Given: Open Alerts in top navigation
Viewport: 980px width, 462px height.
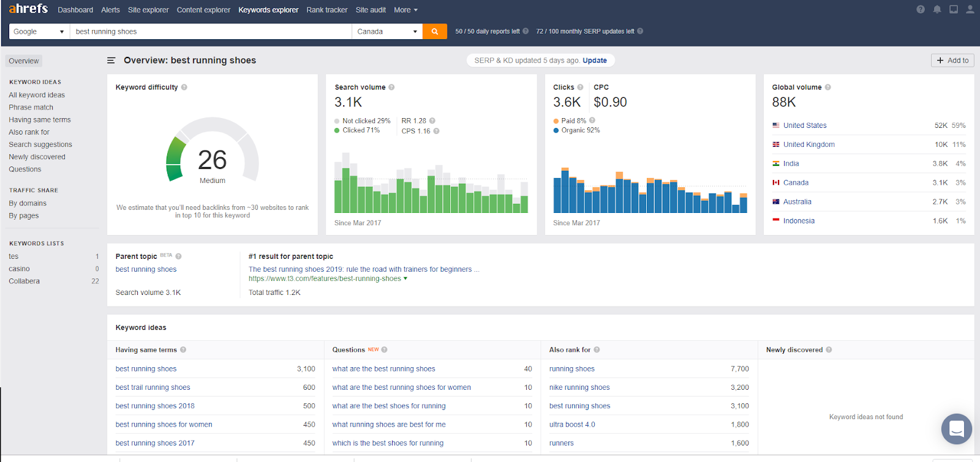Looking at the screenshot, I should 110,10.
